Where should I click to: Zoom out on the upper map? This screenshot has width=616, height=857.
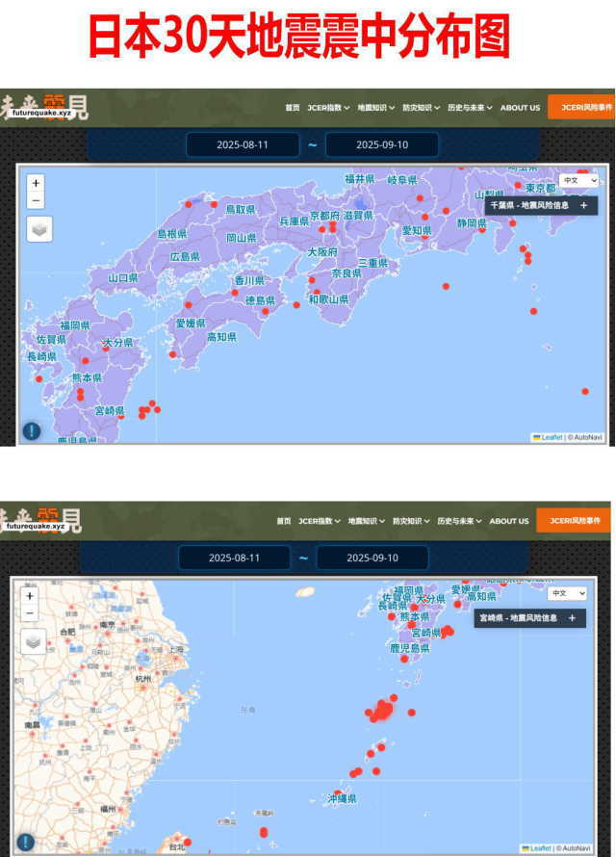point(36,200)
